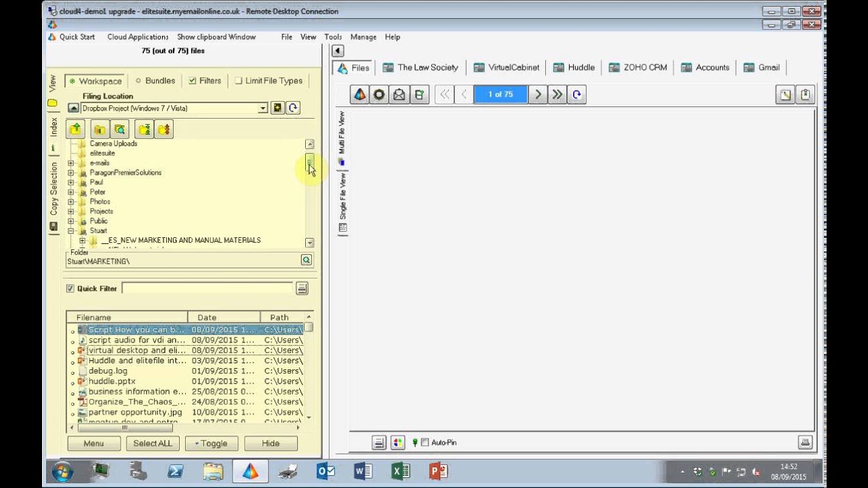Uncheck the Quick Filter checkbox
The width and height of the screenshot is (868, 488).
pyautogui.click(x=70, y=288)
